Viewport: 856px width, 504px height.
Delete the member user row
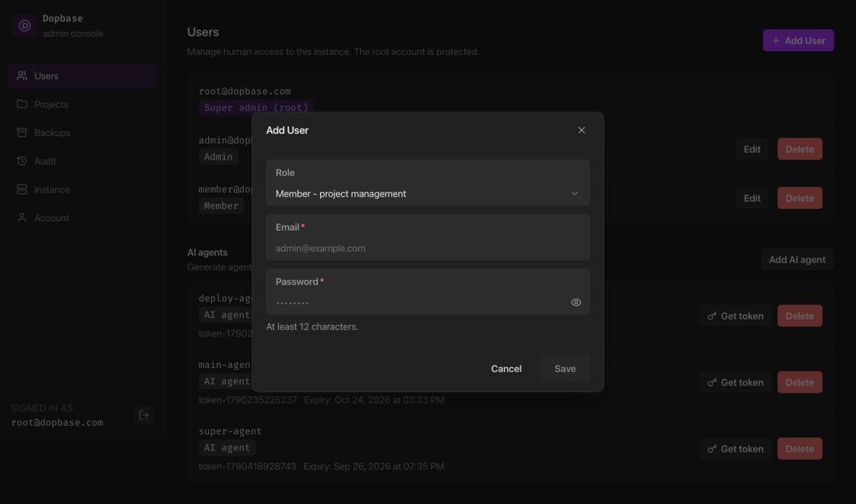[x=800, y=198]
